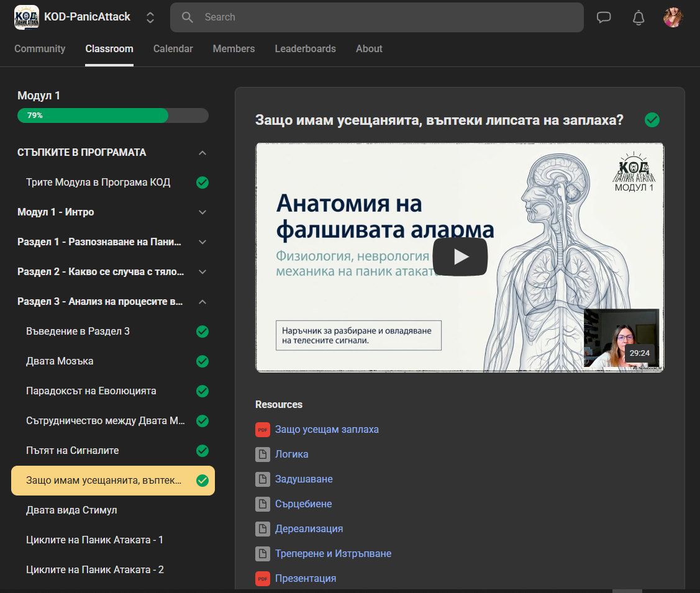Focus the Search input field
700x593 pixels.
(377, 17)
